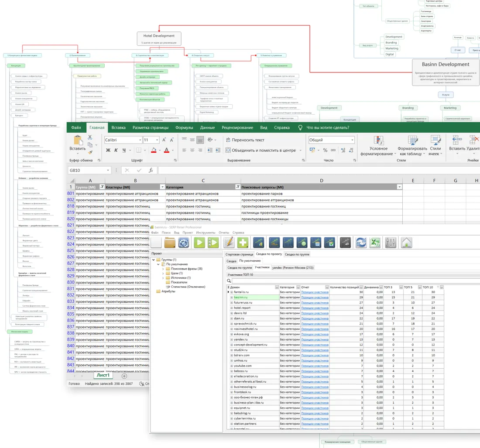Click the green Play/Run icon in SERP Parser

(x=199, y=243)
